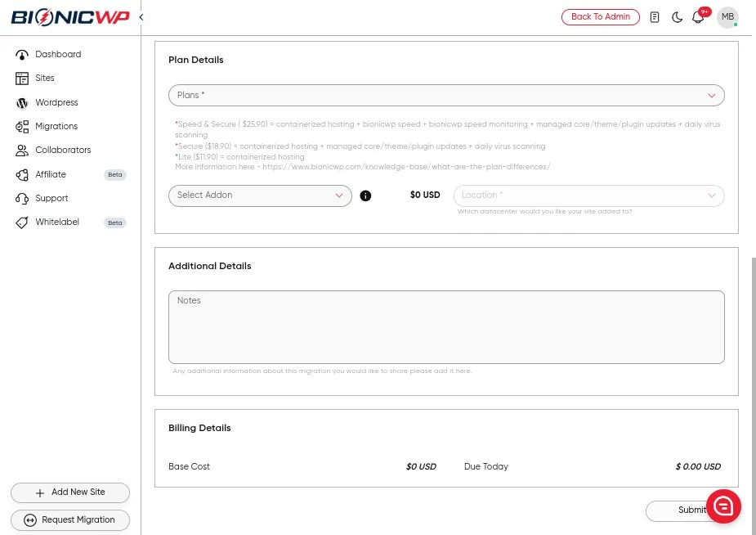756x535 pixels.
Task: Click the Add New Site button
Action: [70, 492]
